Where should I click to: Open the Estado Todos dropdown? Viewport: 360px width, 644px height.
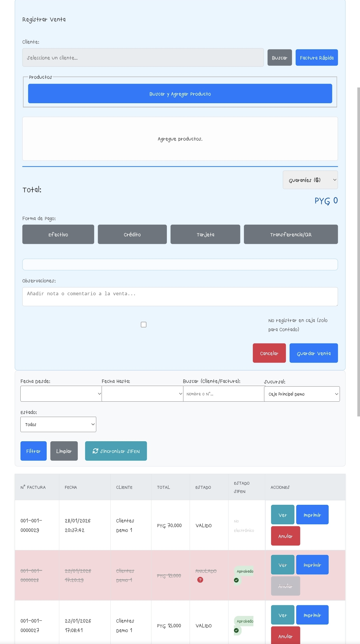(x=58, y=424)
